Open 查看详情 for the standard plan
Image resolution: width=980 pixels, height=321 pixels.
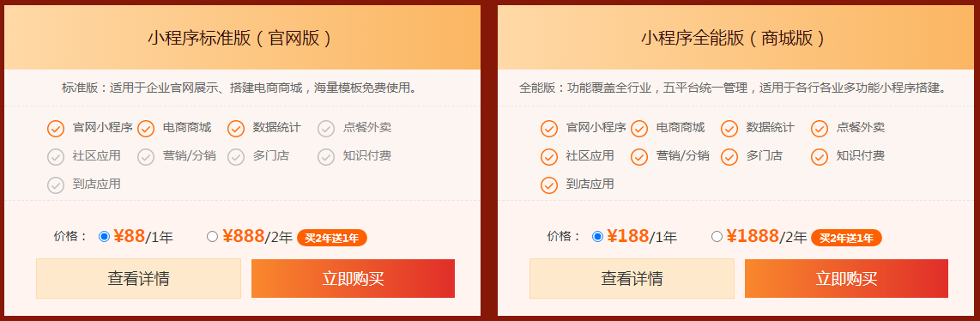[138, 279]
